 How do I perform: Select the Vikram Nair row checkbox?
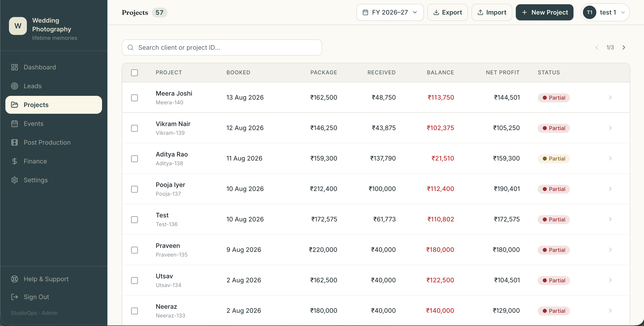click(134, 128)
